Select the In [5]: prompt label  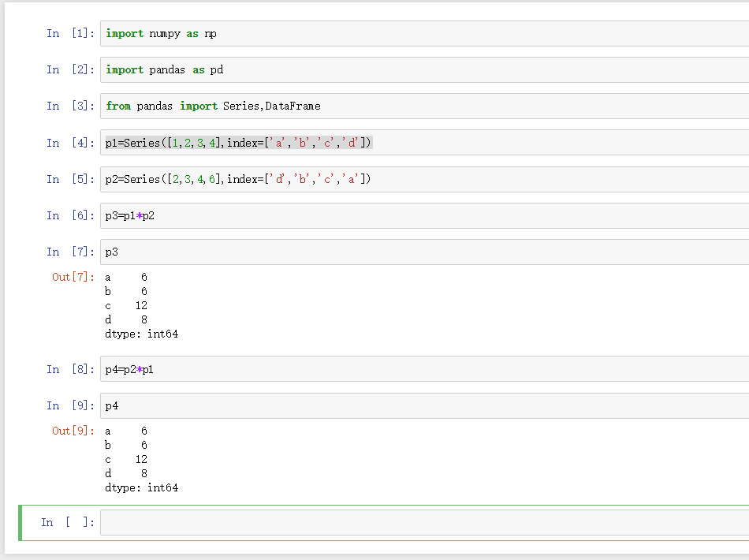click(70, 179)
